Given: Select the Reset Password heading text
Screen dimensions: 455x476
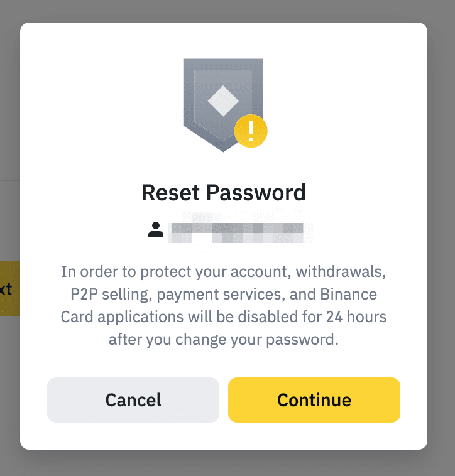Looking at the screenshot, I should pyautogui.click(x=223, y=192).
